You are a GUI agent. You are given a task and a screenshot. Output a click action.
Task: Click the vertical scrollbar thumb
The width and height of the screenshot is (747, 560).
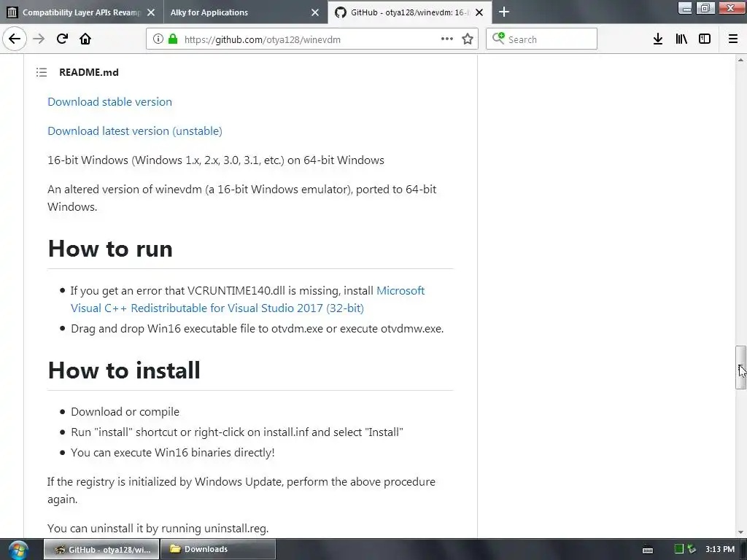740,367
